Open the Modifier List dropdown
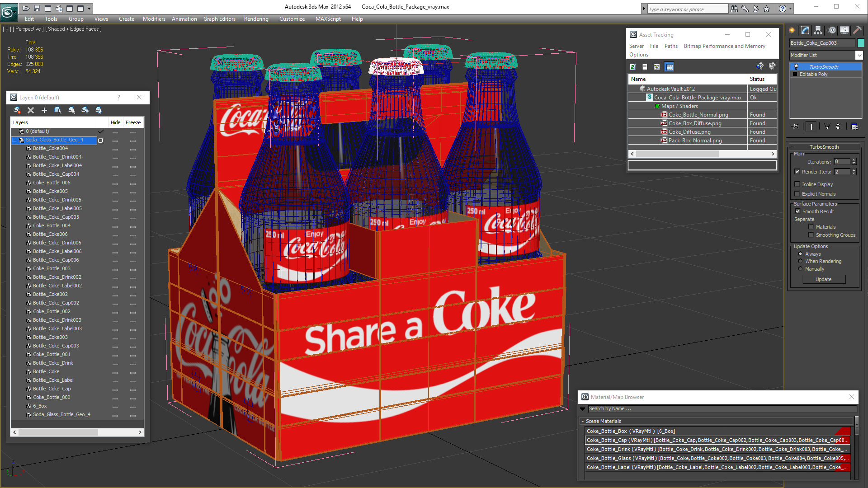 click(x=859, y=55)
